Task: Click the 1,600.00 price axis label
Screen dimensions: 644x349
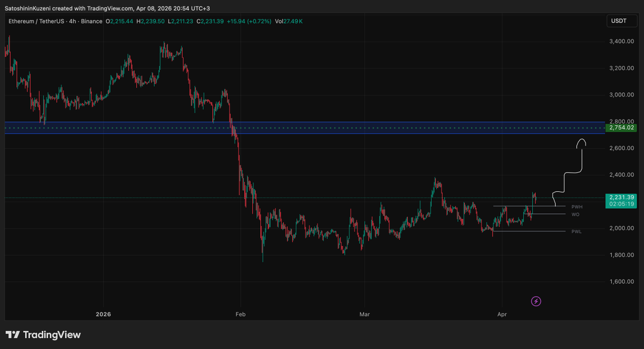Action: (623, 281)
